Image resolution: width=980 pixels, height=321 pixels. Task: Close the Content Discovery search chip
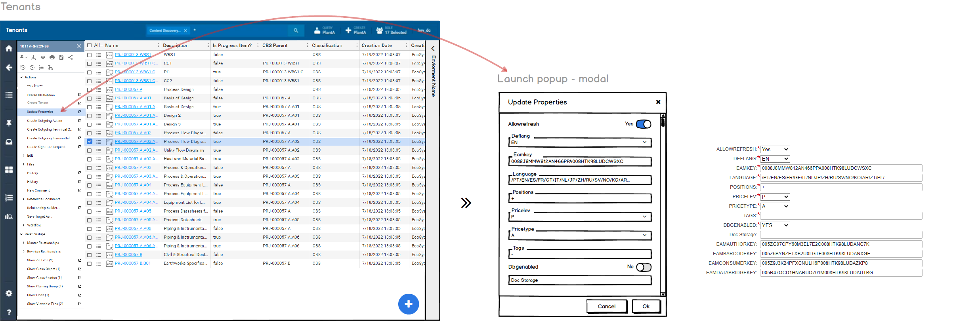[185, 30]
